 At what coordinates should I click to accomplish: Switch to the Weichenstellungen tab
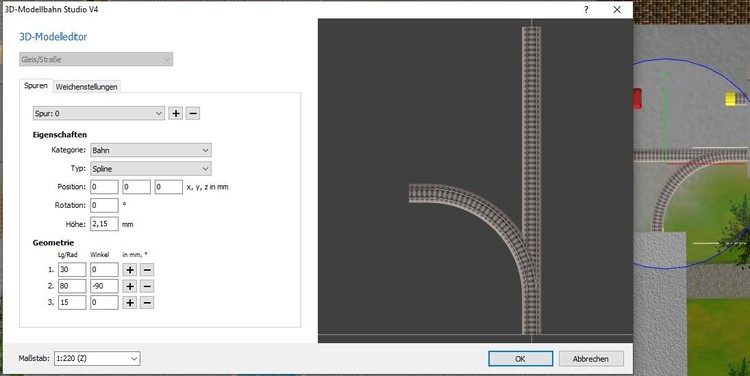[x=87, y=87]
